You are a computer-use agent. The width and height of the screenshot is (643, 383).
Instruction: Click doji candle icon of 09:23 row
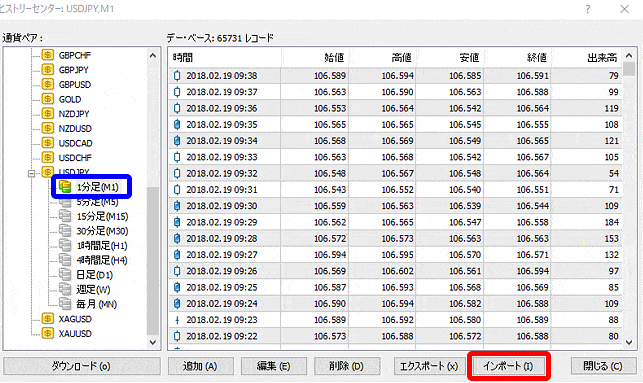click(x=177, y=320)
